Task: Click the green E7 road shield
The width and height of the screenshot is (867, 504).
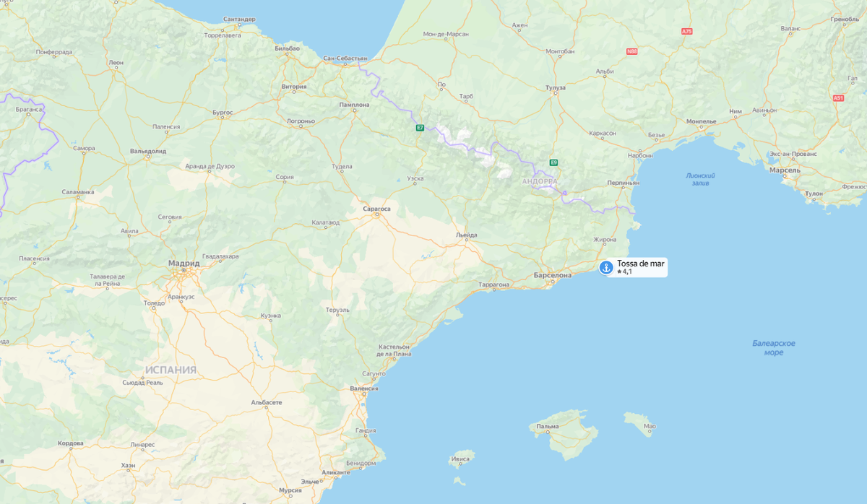Action: (420, 128)
